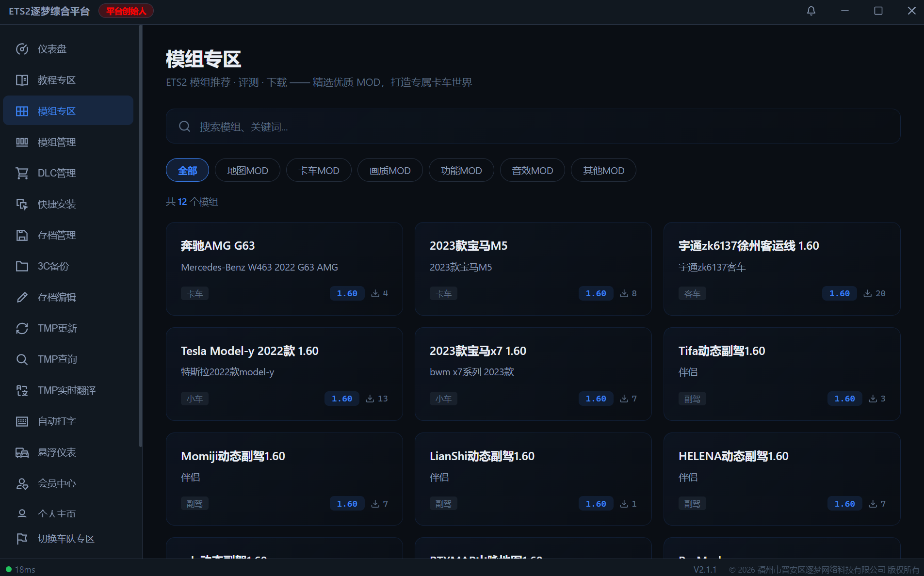This screenshot has height=576, width=924.
Task: Open the 3C备份 folder icon
Action: click(x=22, y=266)
